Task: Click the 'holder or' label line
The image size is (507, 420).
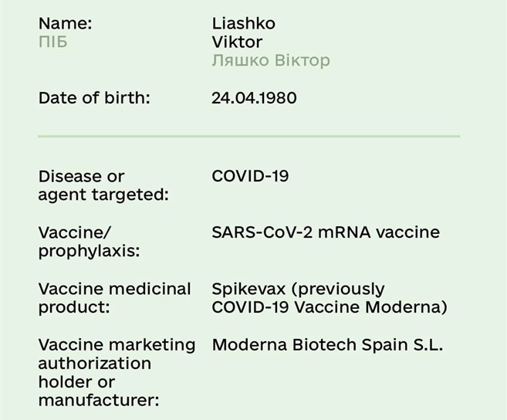Action: 76,382
